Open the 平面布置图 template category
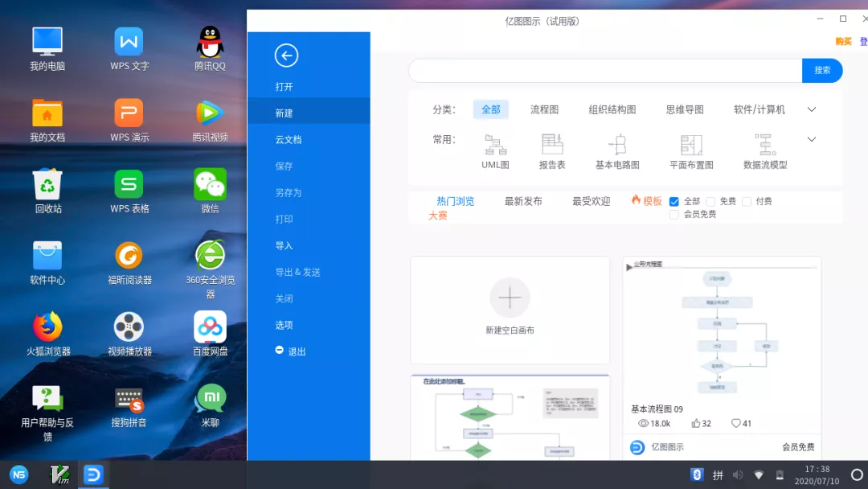Screen dimensions: 868x489 pos(691,152)
